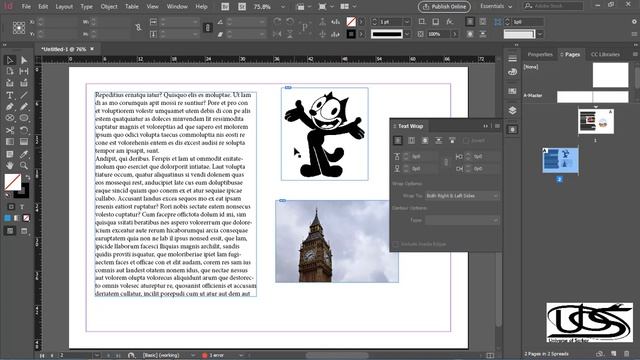Switch to the CC Libraries tab
640x360 pixels.
(605, 54)
